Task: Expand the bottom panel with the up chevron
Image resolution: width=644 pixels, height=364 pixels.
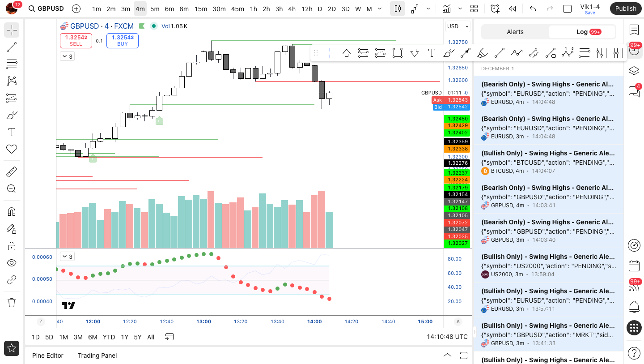Action: 447,355
